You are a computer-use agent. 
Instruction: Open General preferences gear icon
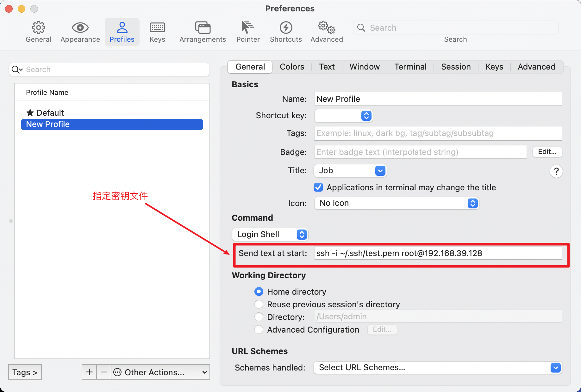[38, 28]
